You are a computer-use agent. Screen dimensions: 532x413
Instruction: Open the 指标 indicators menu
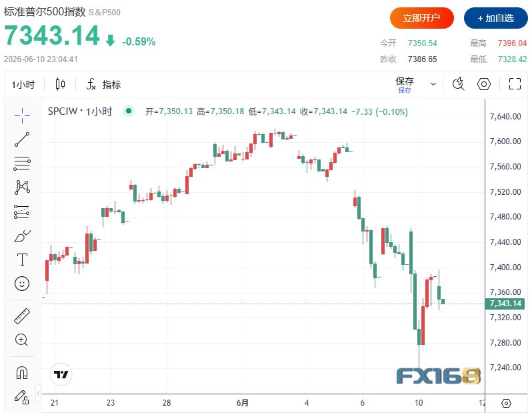[104, 84]
